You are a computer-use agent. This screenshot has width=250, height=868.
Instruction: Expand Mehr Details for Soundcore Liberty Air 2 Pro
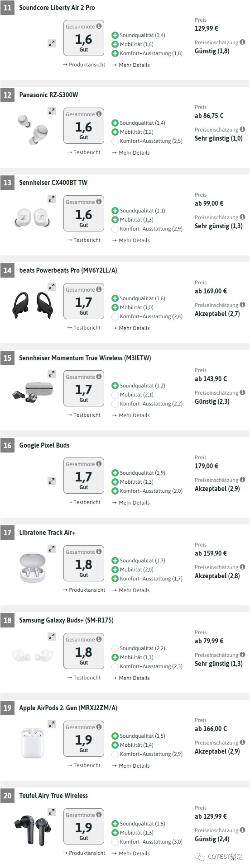point(130,65)
